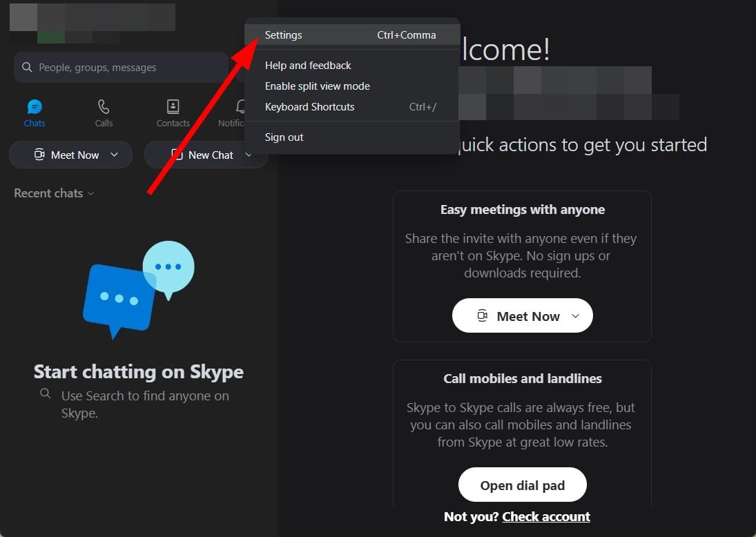756x537 pixels.
Task: Go to the Contacts tab
Action: tap(173, 113)
